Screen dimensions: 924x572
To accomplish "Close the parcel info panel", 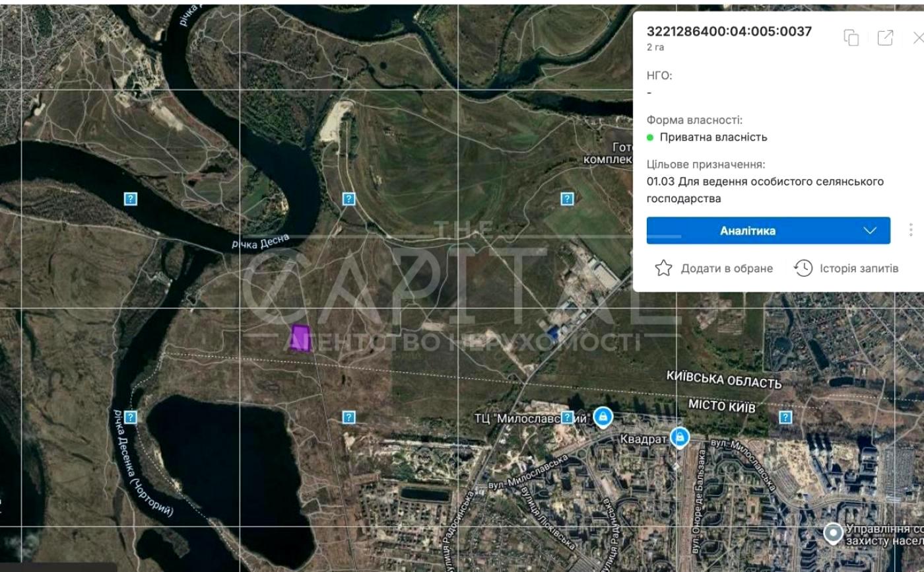I will (918, 38).
